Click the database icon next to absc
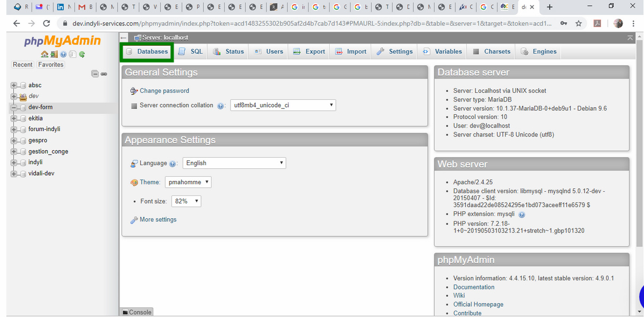This screenshot has height=317, width=644. [x=23, y=85]
